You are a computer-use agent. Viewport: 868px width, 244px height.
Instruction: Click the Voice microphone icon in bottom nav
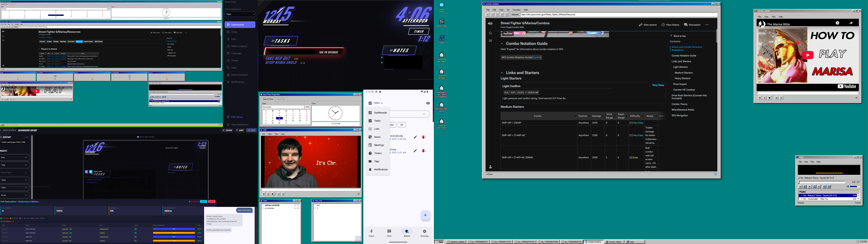[371, 231]
